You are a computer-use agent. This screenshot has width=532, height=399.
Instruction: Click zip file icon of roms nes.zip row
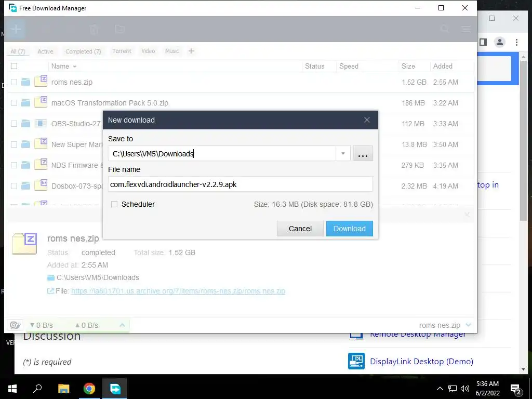41,82
